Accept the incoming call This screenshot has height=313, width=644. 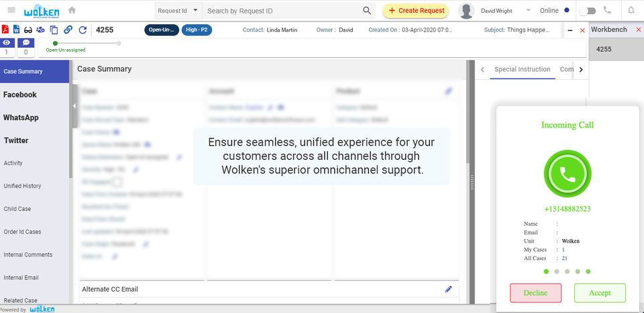coord(600,293)
